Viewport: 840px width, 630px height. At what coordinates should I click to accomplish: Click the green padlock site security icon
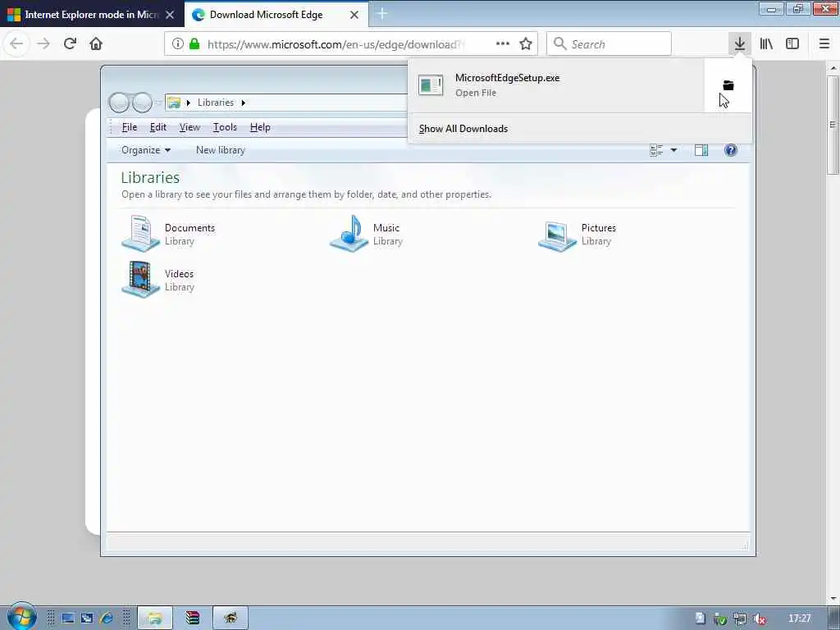194,44
